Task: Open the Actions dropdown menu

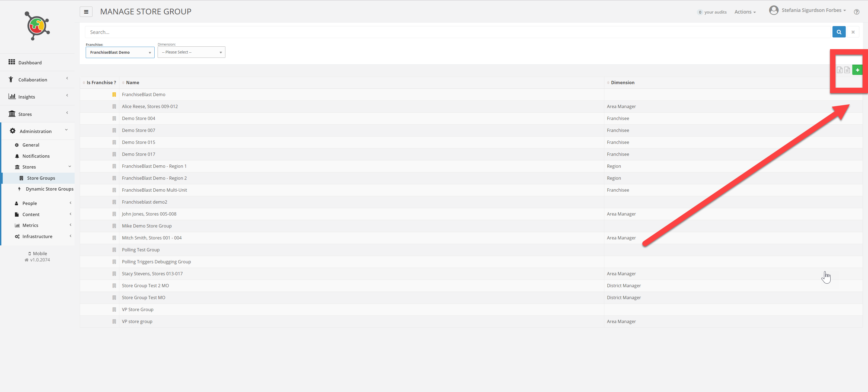Action: (x=745, y=12)
